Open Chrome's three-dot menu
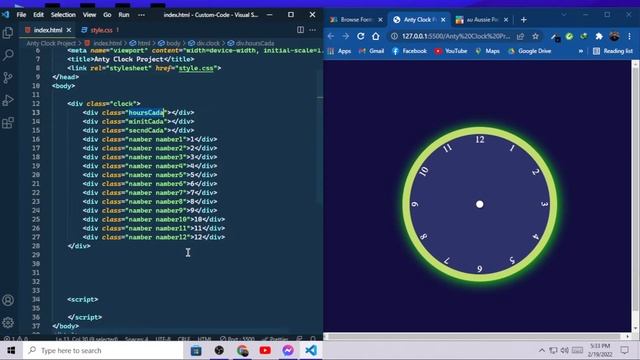The height and width of the screenshot is (360, 640). pos(630,36)
